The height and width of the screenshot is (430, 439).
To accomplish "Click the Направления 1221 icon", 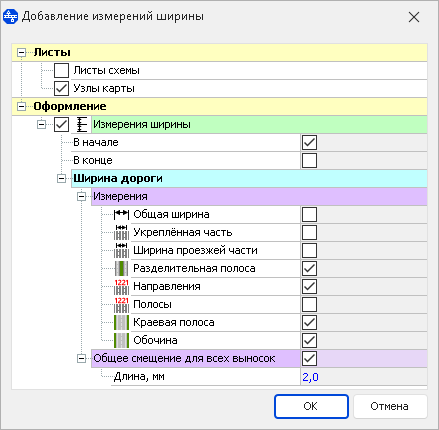I will point(121,286).
